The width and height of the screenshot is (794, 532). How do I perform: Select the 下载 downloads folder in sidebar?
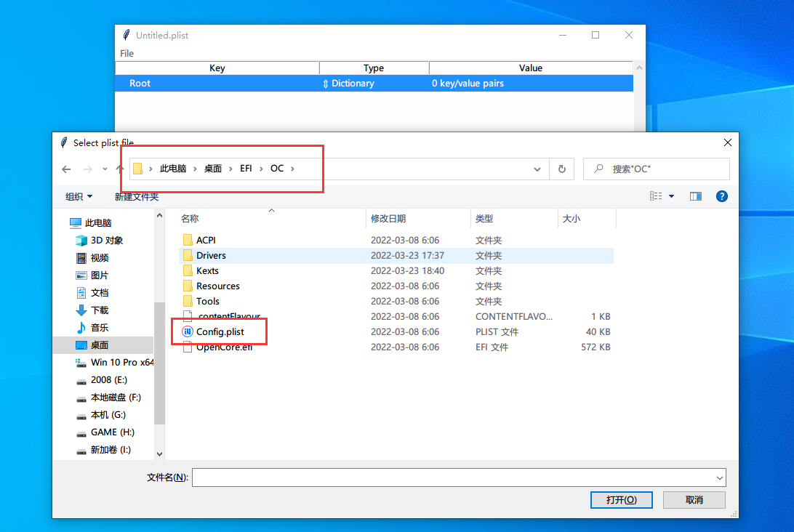coord(100,310)
